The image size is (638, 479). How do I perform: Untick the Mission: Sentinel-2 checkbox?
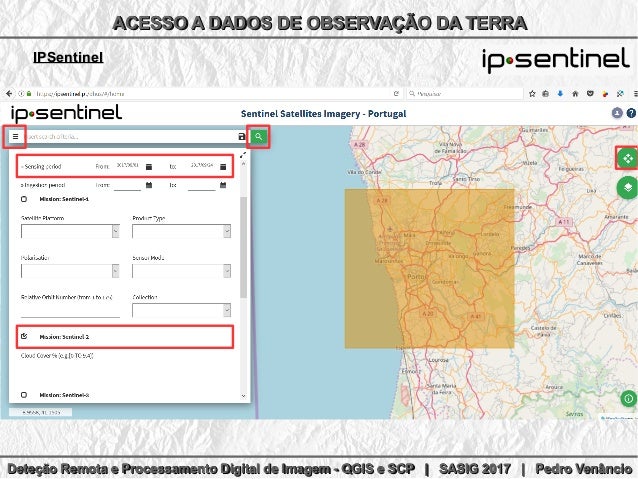24,337
